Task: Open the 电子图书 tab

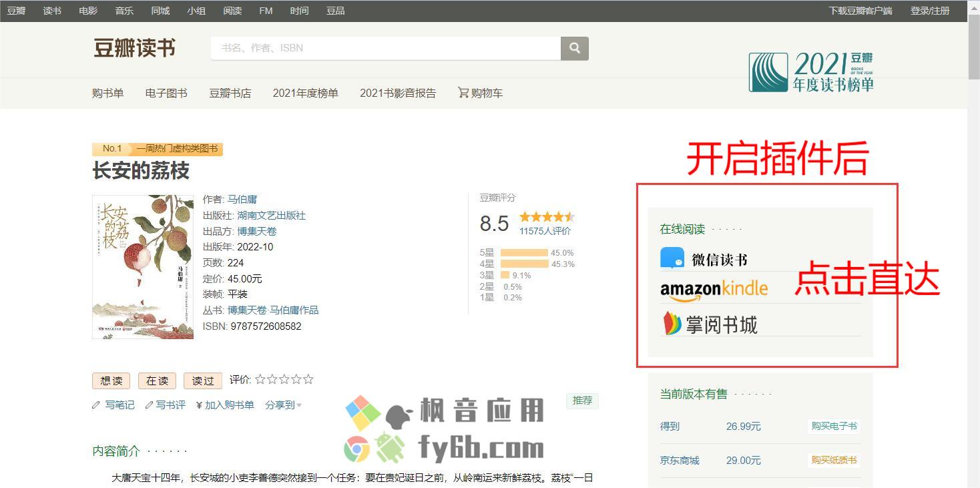Action: tap(166, 93)
